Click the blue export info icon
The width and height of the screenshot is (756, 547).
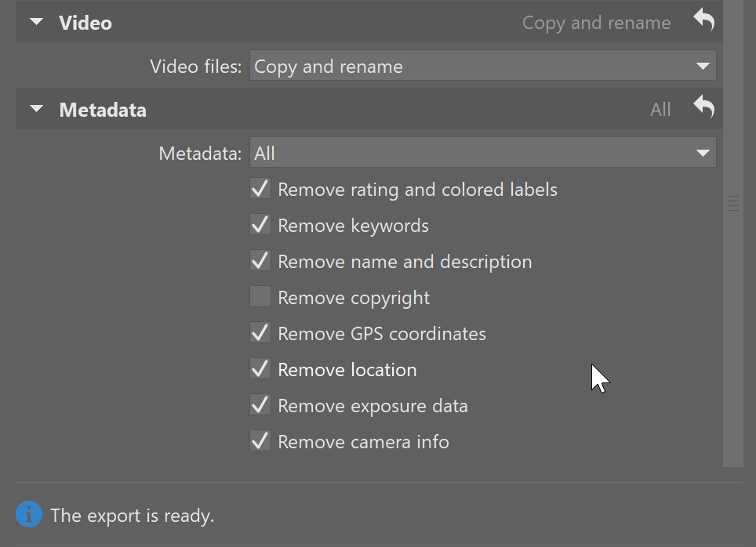coord(29,514)
